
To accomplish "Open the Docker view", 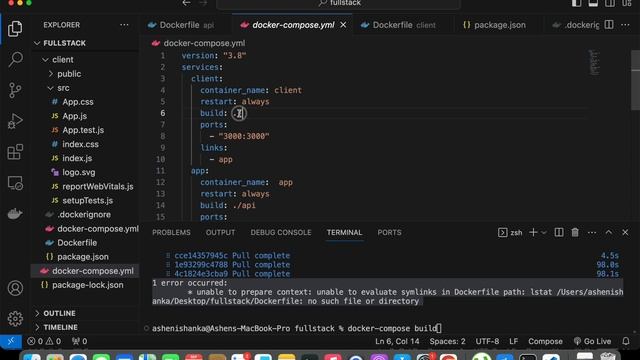I will click(x=15, y=213).
